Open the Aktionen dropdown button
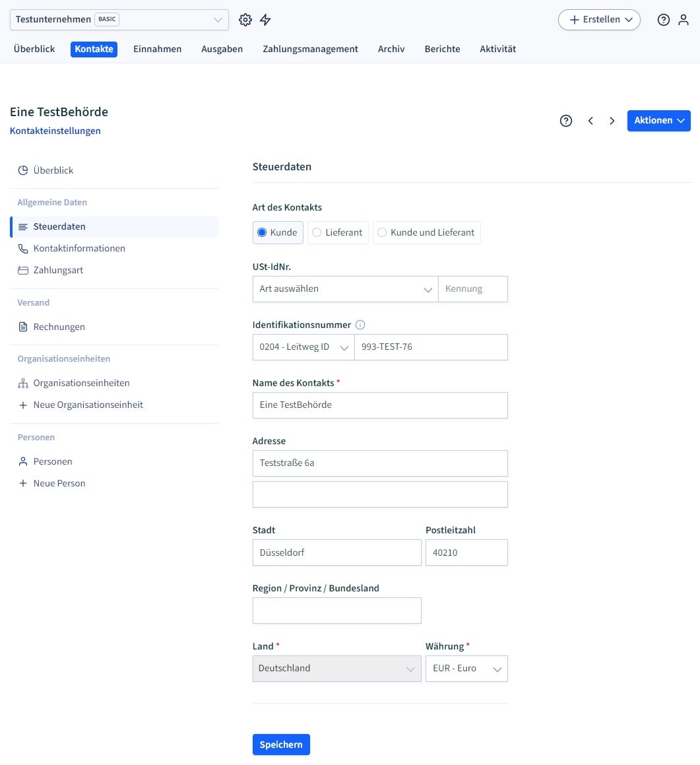 pos(658,121)
